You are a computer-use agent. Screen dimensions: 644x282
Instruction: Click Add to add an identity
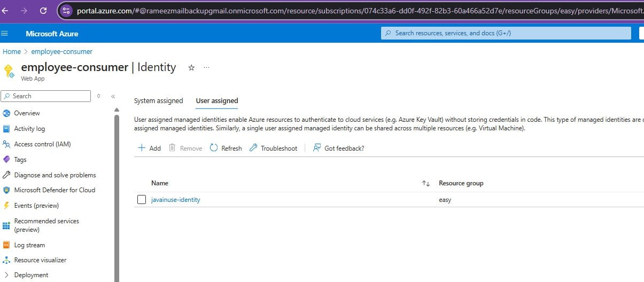point(149,148)
